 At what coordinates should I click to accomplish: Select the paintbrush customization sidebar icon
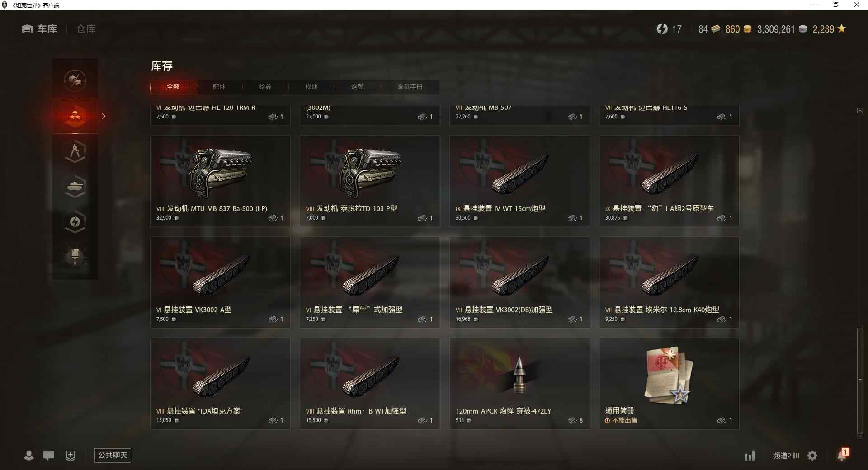(x=75, y=257)
